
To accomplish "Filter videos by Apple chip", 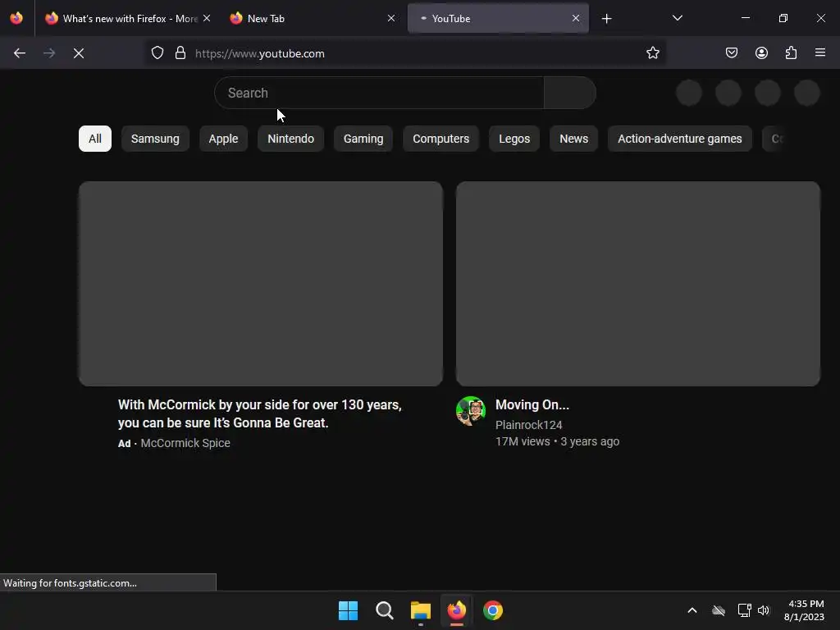I will coord(223,139).
